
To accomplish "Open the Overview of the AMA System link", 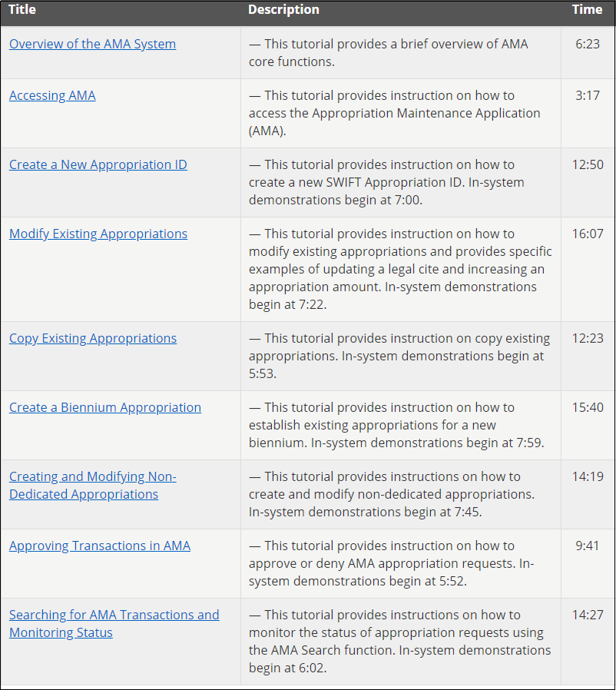I will tap(92, 44).
